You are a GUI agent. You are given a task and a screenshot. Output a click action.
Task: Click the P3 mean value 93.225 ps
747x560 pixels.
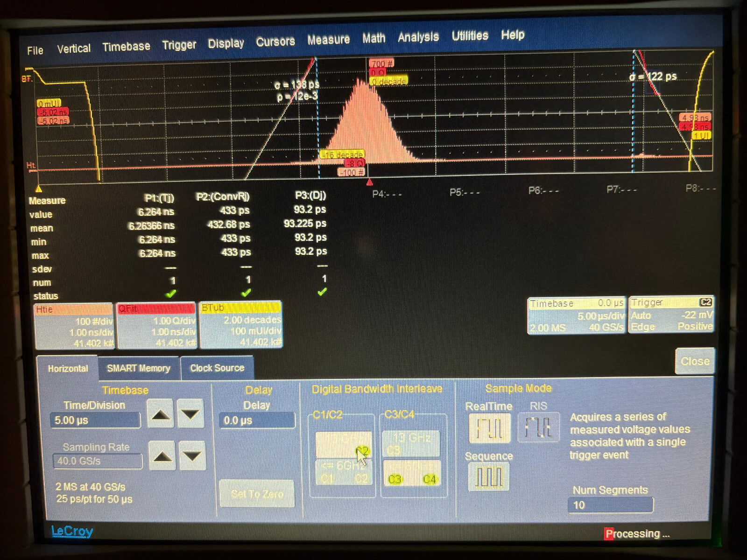[305, 224]
